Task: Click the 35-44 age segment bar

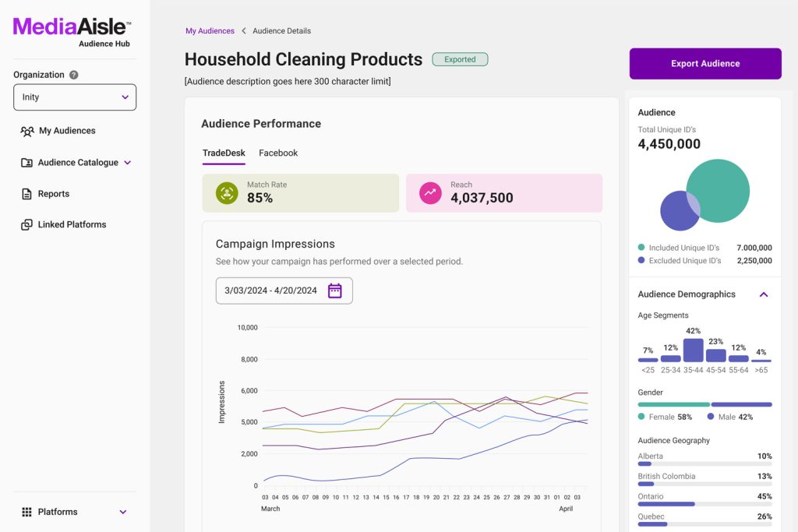Action: tap(693, 351)
